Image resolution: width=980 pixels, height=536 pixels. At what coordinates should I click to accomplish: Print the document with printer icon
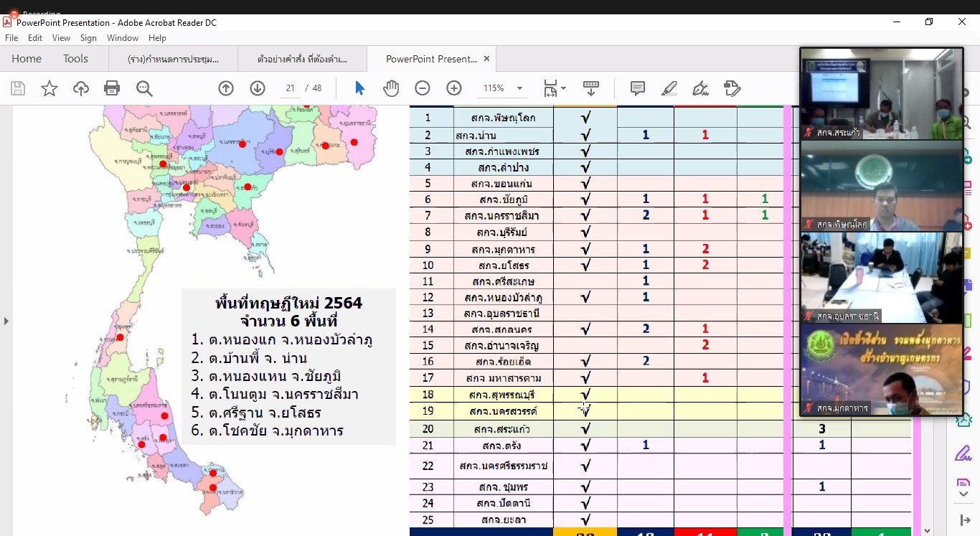pyautogui.click(x=112, y=88)
